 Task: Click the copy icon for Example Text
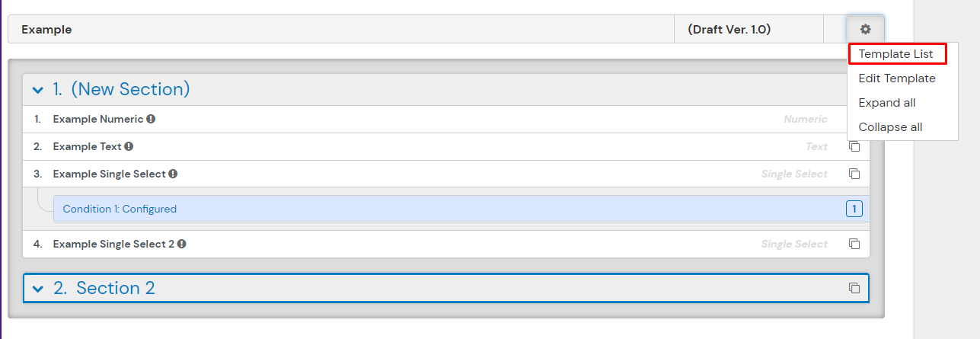(x=854, y=146)
